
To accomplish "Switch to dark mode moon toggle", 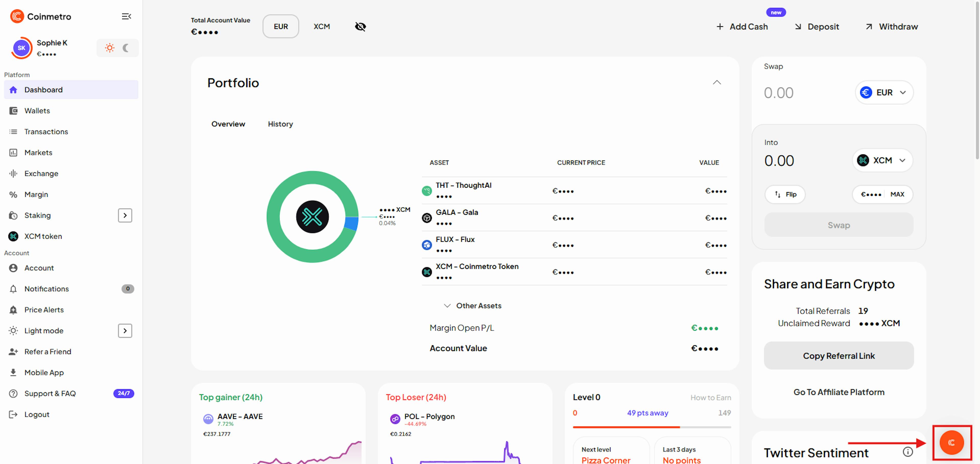I will pos(126,48).
